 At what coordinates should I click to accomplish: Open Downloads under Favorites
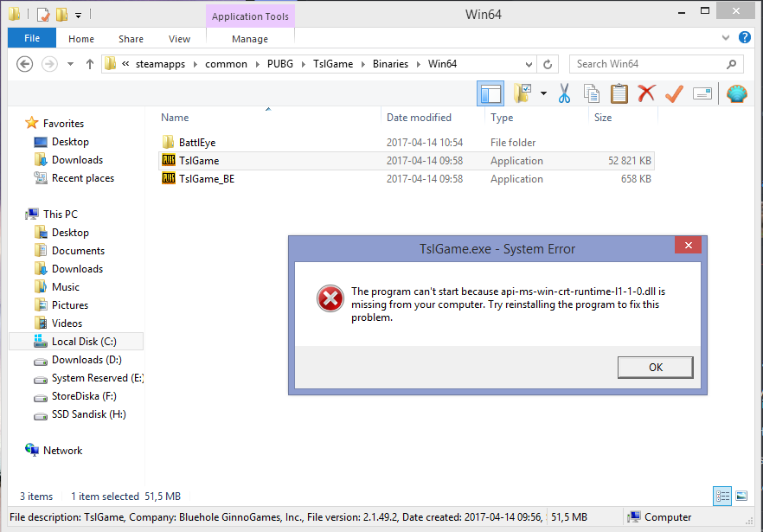(x=77, y=160)
